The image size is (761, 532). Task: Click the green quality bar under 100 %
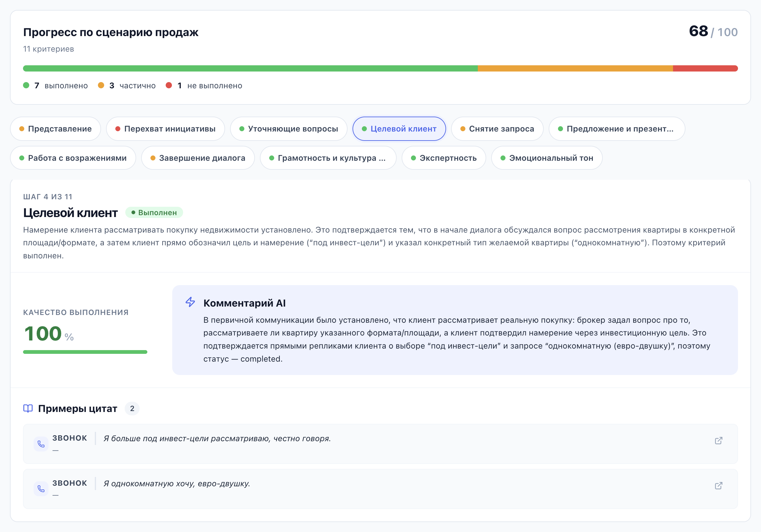coord(85,352)
